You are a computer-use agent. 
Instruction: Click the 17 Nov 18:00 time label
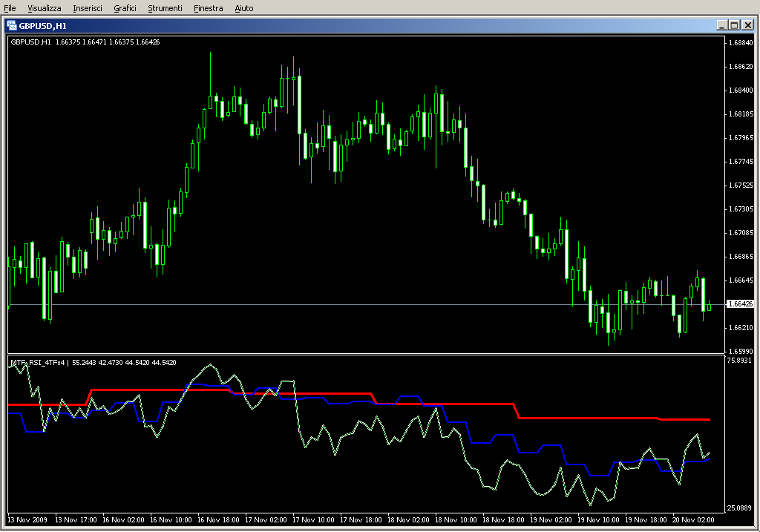(x=361, y=520)
